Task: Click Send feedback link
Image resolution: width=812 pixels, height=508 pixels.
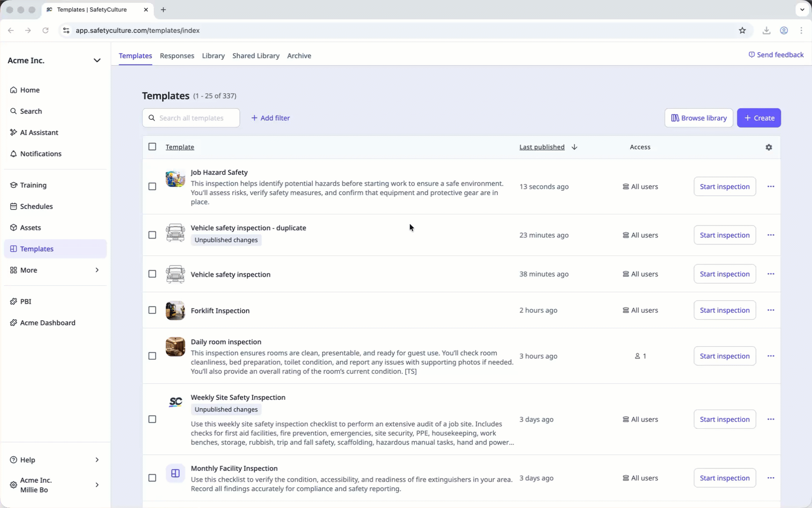Action: click(x=776, y=55)
